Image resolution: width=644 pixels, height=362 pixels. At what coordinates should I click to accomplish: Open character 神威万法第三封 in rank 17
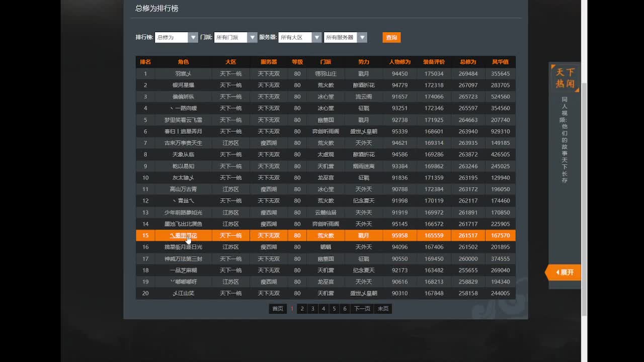point(183,259)
